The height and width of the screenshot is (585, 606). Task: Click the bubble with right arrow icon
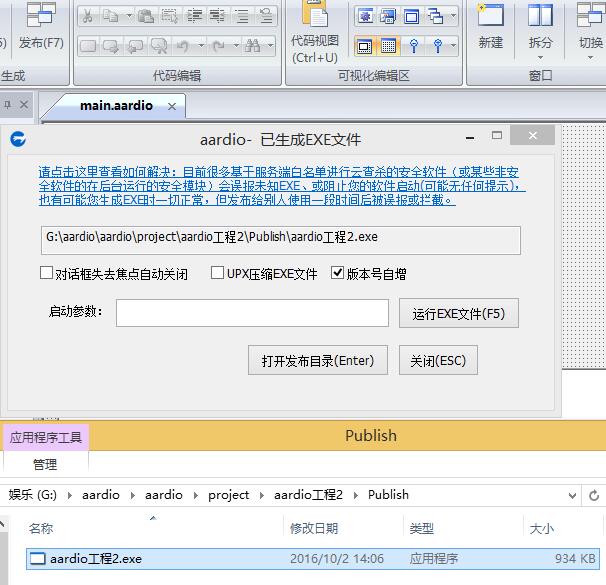point(111,46)
